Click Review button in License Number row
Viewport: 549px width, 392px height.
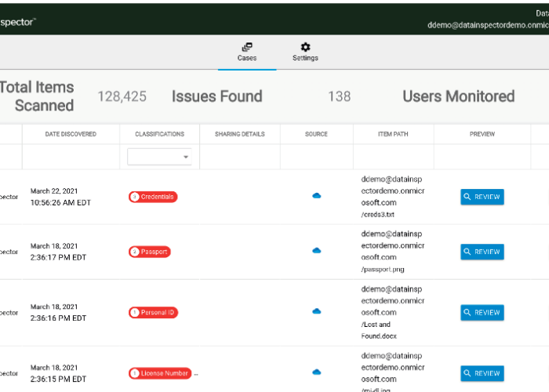(x=482, y=373)
